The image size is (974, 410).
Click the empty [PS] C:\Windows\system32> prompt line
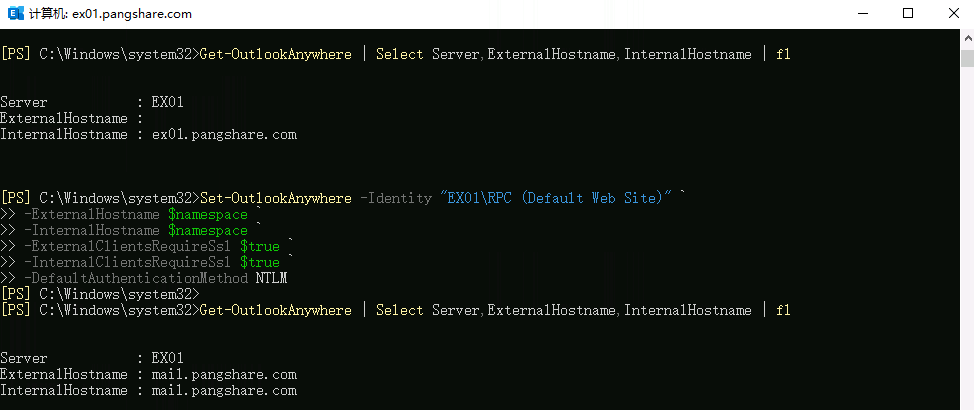(x=100, y=295)
